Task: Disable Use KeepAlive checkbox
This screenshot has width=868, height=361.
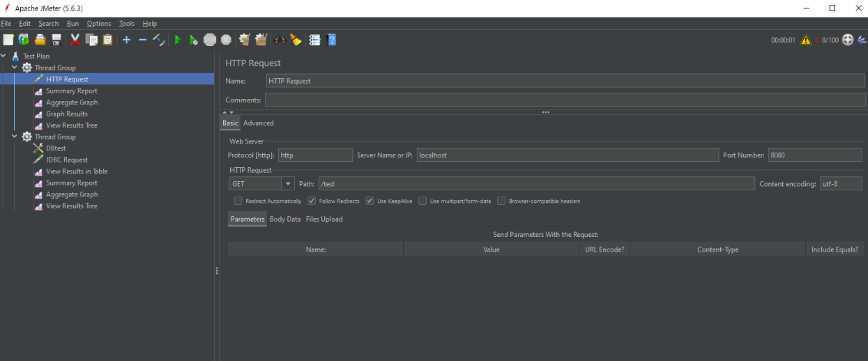Action: [x=370, y=201]
